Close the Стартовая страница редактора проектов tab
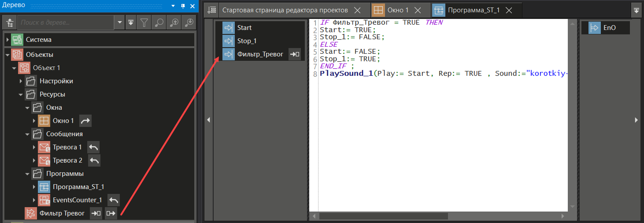The width and height of the screenshot is (644, 223). 358,10
